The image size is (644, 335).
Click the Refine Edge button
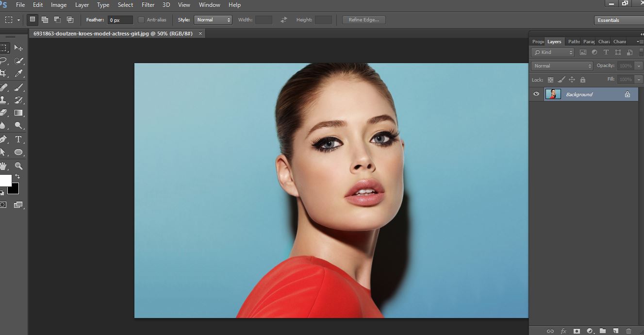[363, 19]
